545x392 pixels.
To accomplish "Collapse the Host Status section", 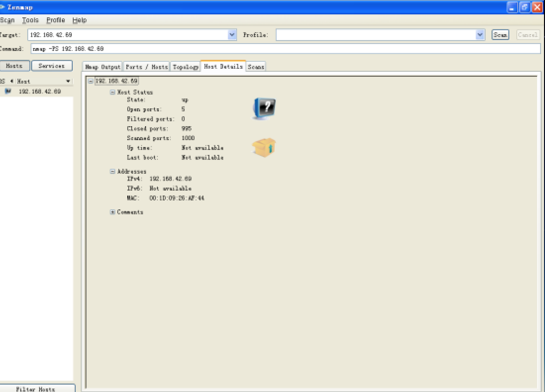I will [113, 92].
